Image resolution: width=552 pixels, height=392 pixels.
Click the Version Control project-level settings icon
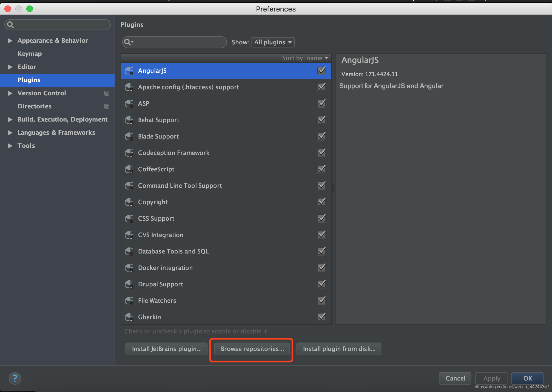pyautogui.click(x=107, y=93)
